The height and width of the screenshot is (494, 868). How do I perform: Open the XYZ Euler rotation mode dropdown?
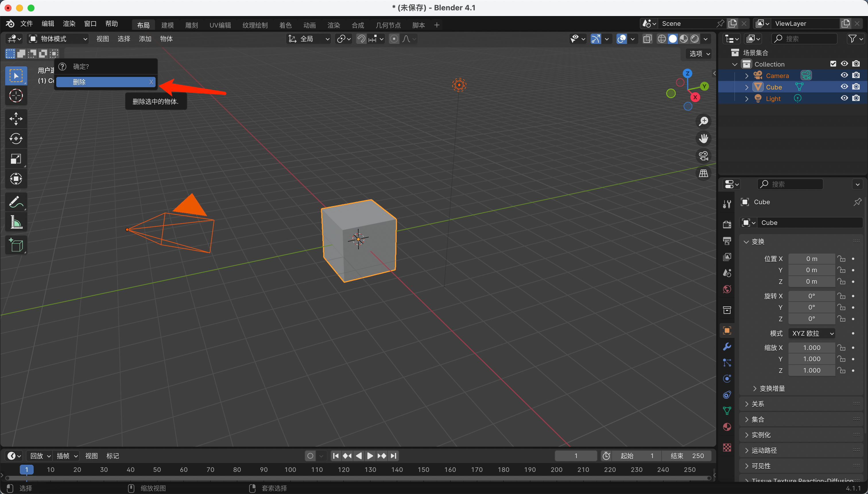(812, 333)
